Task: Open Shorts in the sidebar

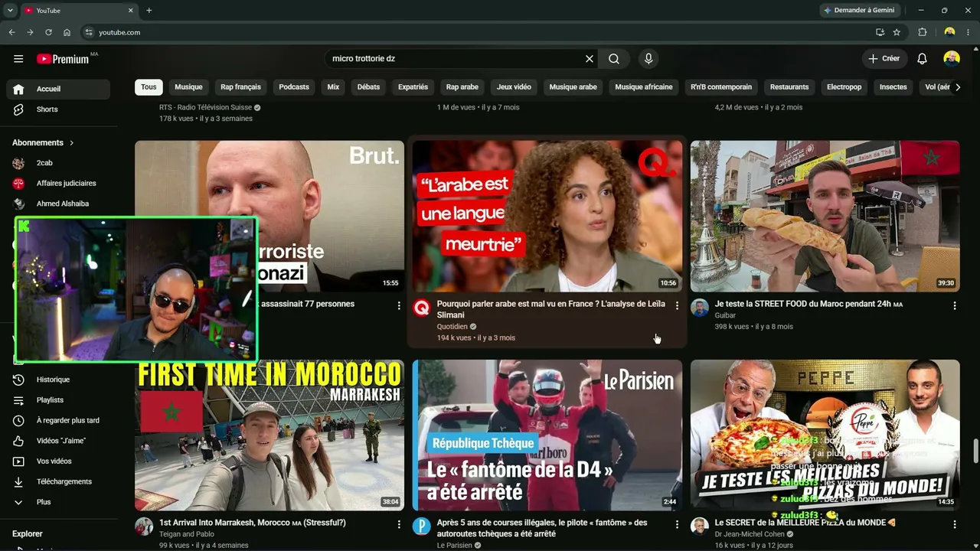Action: [x=58, y=109]
